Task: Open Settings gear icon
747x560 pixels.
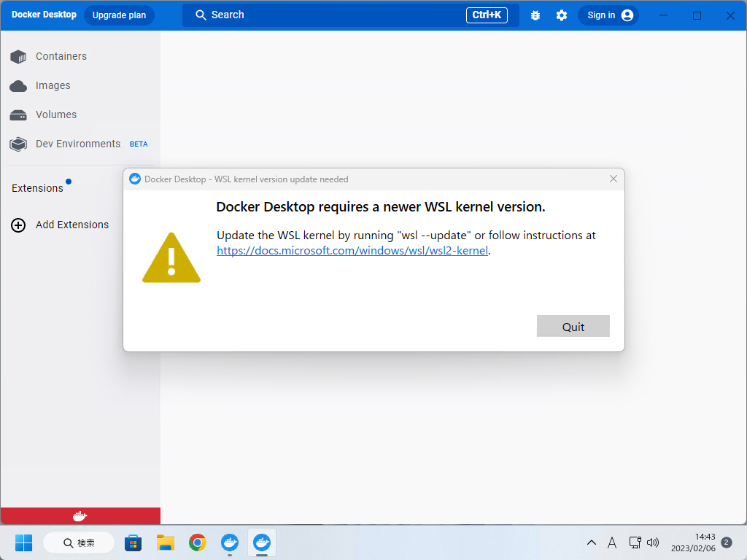Action: [x=562, y=15]
